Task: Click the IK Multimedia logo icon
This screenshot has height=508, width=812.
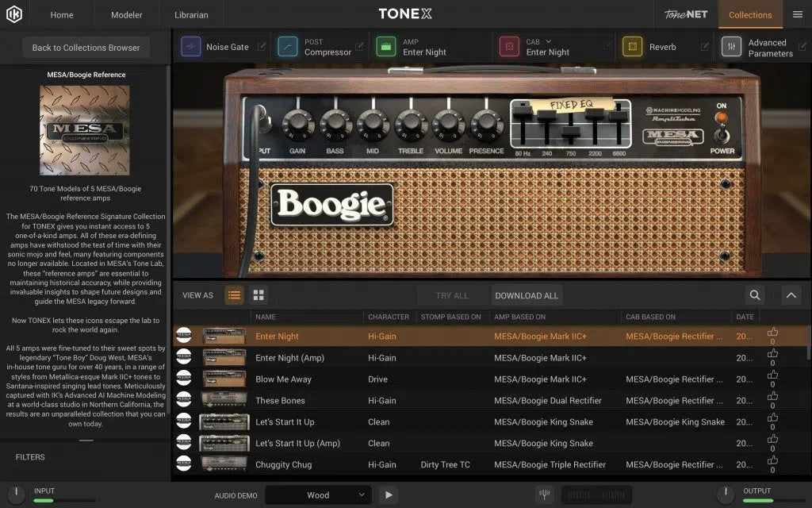Action: tap(13, 13)
